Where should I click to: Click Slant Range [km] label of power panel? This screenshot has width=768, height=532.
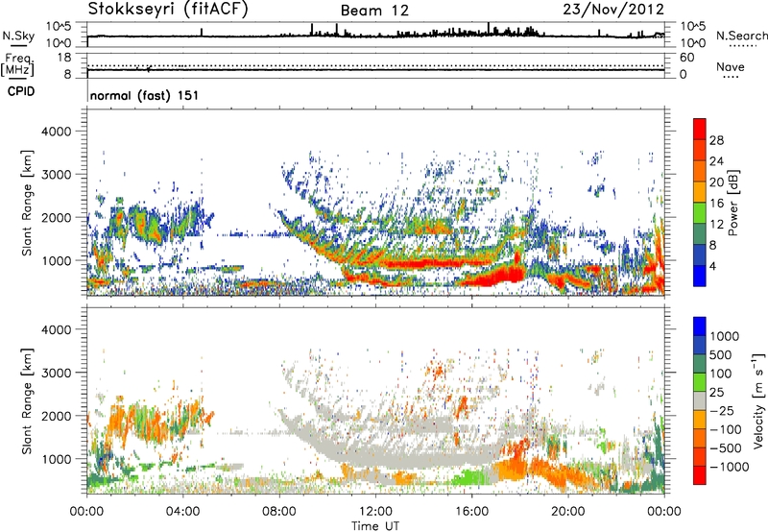[x=27, y=203]
